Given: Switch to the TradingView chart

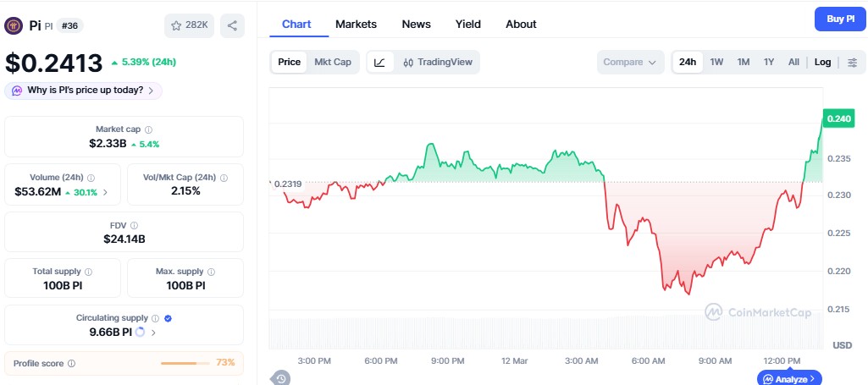Looking at the screenshot, I should pyautogui.click(x=438, y=62).
